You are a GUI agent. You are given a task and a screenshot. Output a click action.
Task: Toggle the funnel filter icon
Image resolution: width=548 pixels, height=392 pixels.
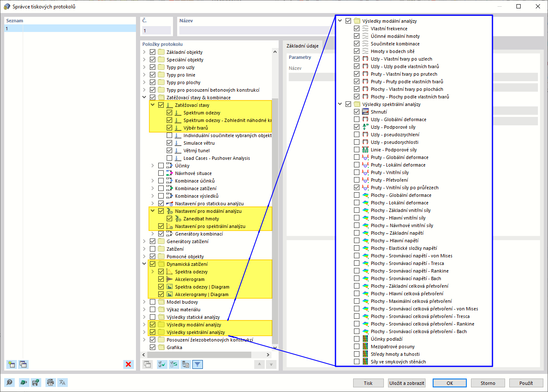[x=197, y=364]
